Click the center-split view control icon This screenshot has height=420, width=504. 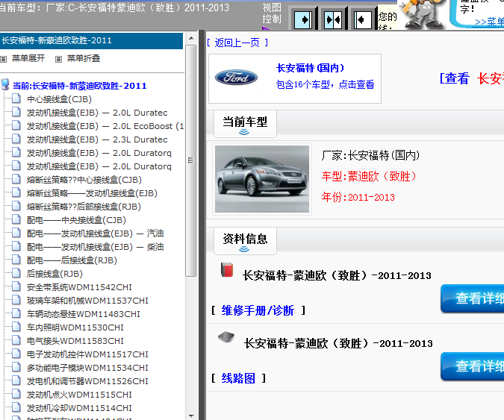click(333, 18)
